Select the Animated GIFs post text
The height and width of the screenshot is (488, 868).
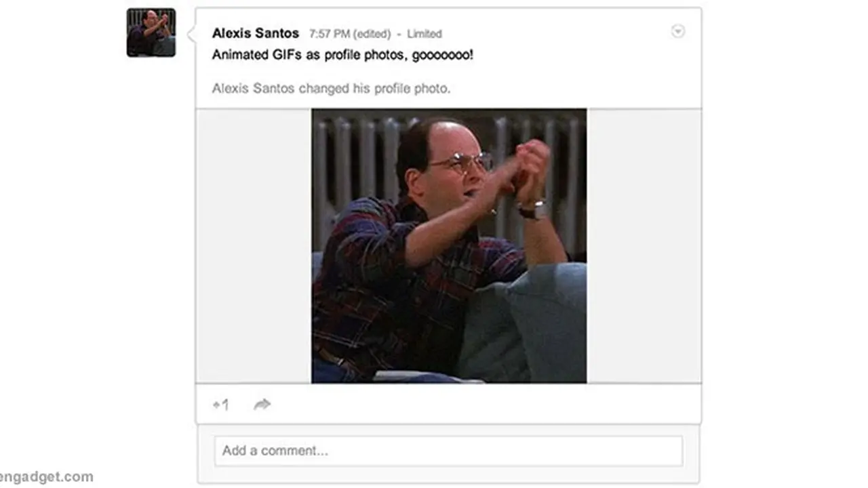pos(342,55)
